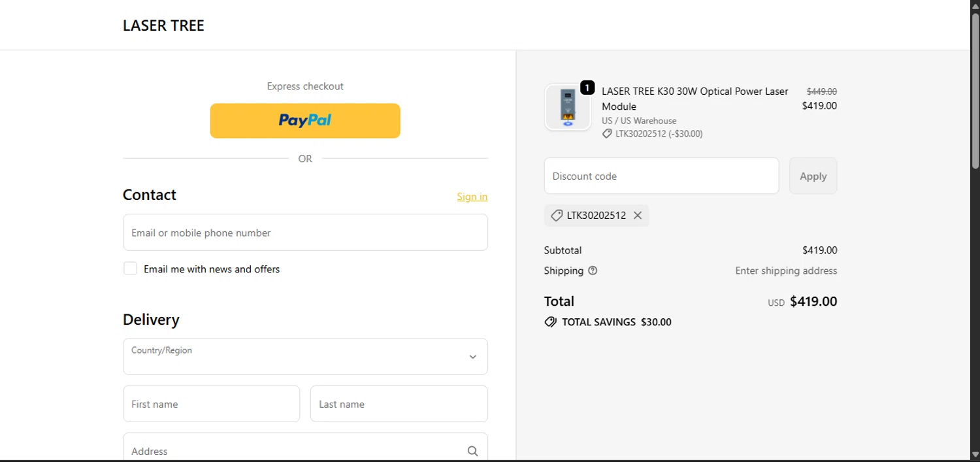This screenshot has width=980, height=462.
Task: Click the tag icon under US Warehouse
Action: 607,134
